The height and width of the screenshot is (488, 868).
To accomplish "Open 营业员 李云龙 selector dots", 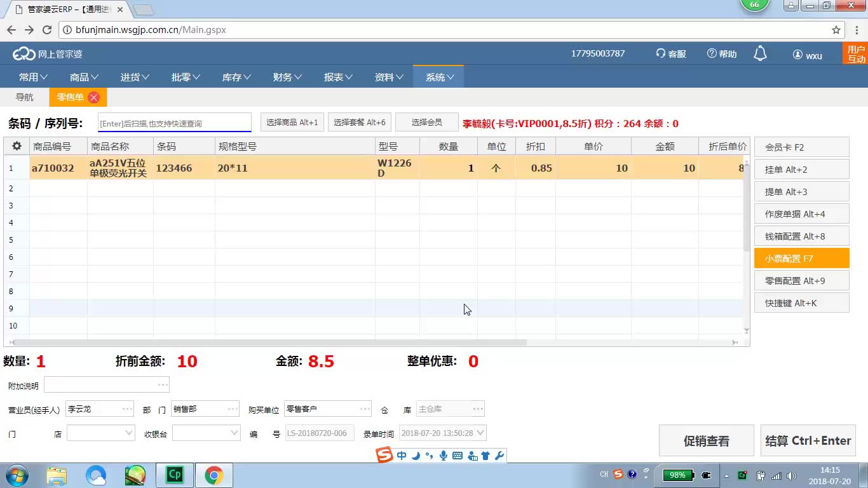I will point(127,409).
